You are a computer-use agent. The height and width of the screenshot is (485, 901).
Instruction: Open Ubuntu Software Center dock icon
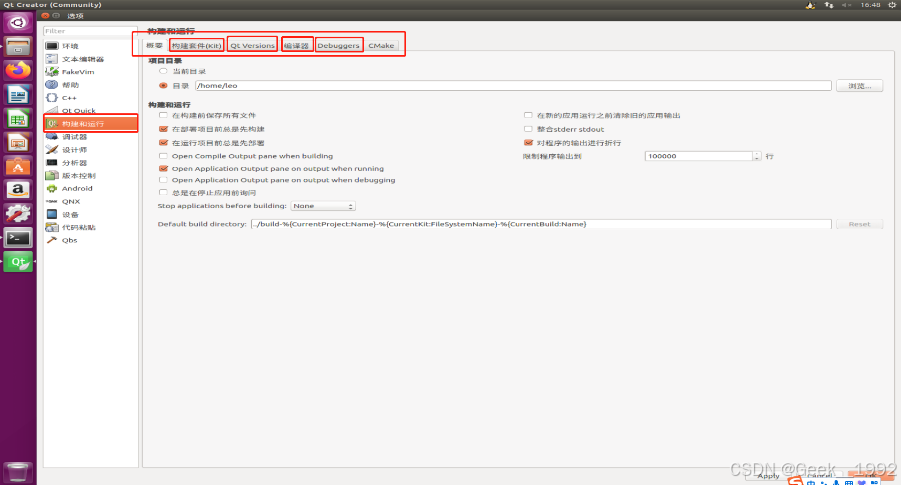coord(18,166)
